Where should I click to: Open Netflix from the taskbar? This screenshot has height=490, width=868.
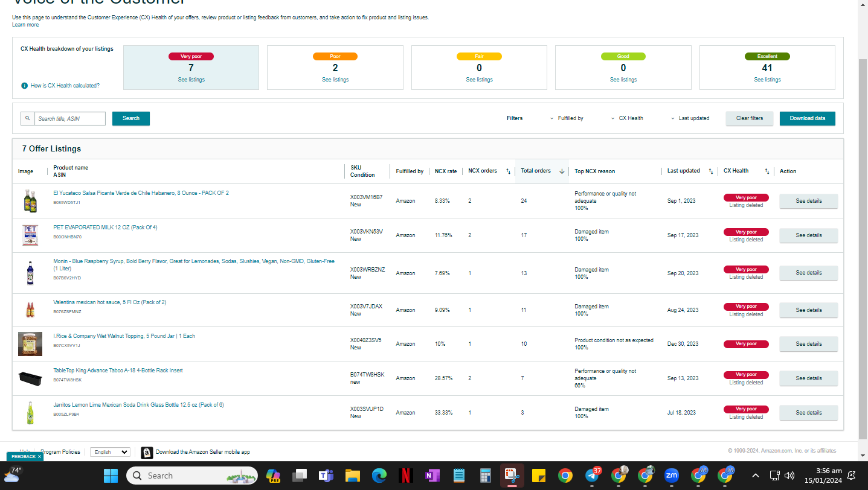pyautogui.click(x=406, y=476)
